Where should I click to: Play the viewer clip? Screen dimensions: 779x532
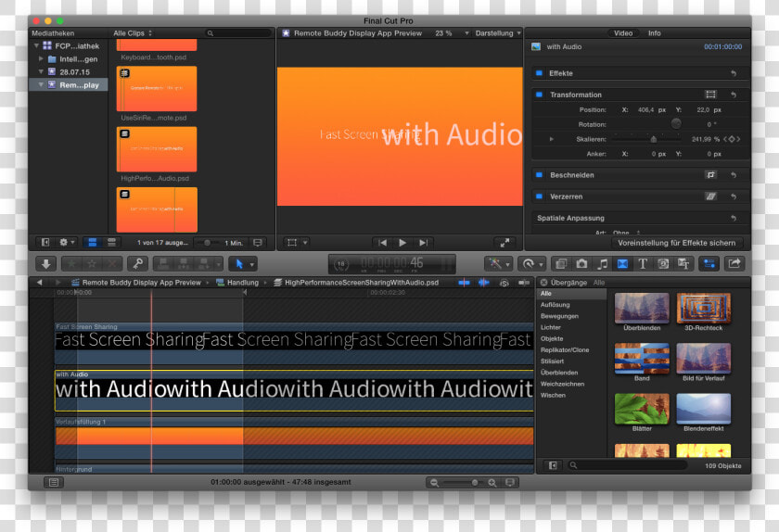[x=402, y=243]
